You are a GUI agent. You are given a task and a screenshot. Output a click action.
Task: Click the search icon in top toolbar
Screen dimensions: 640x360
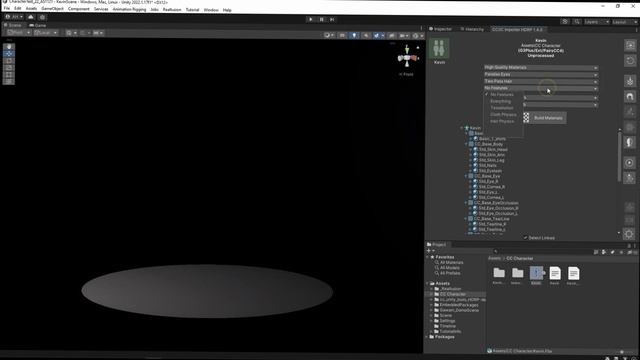[x=577, y=22]
